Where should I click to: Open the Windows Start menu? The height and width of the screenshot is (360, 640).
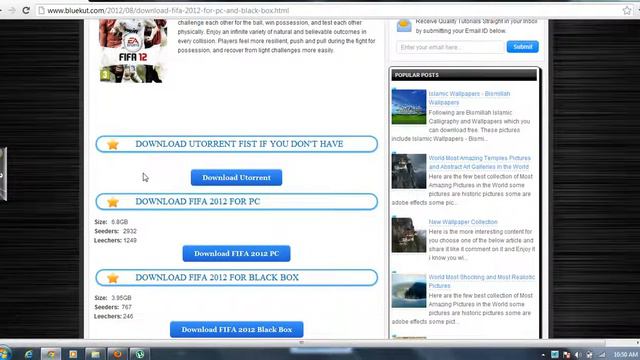click(5, 354)
